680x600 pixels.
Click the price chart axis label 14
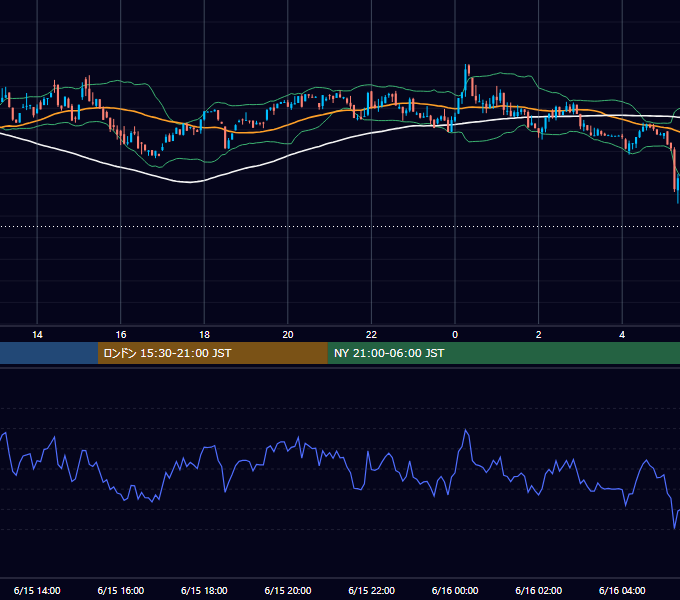pyautogui.click(x=37, y=335)
